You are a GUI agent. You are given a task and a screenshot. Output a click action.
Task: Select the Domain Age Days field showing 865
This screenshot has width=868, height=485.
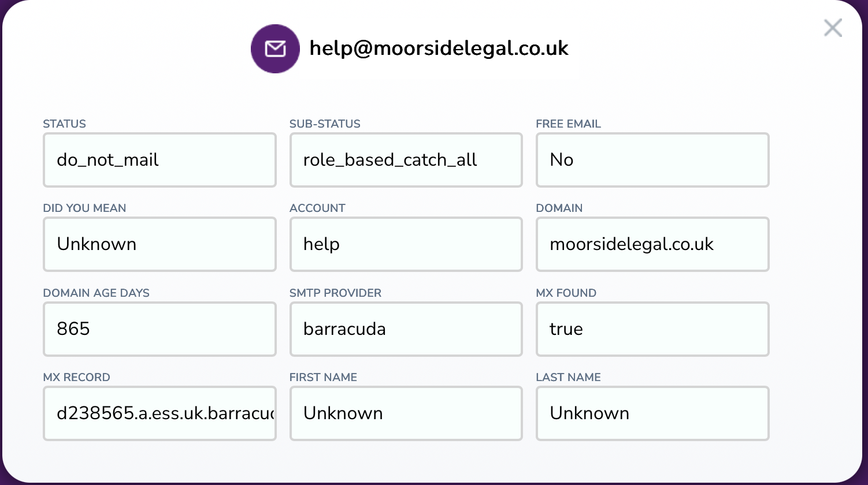(159, 329)
